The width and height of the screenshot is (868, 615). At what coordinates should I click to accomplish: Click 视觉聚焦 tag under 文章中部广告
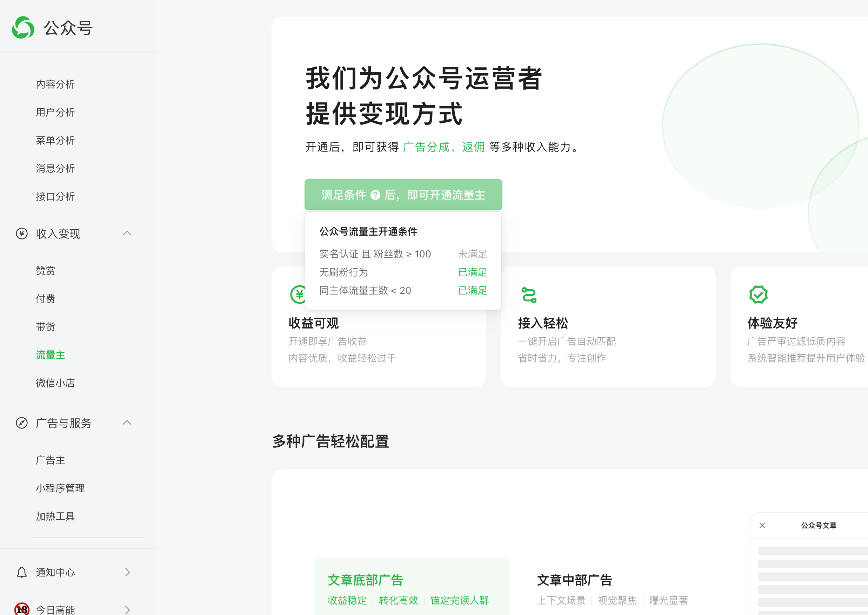coord(617,600)
